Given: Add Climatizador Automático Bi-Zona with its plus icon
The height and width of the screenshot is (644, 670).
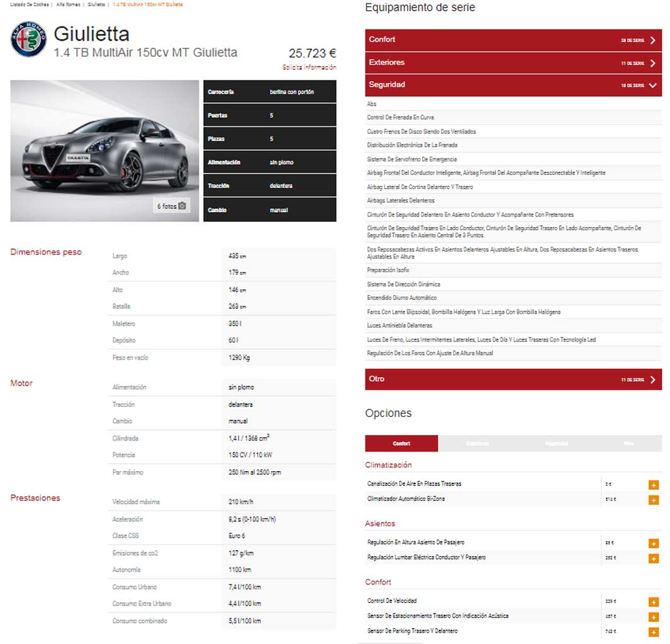Looking at the screenshot, I should pos(654,499).
